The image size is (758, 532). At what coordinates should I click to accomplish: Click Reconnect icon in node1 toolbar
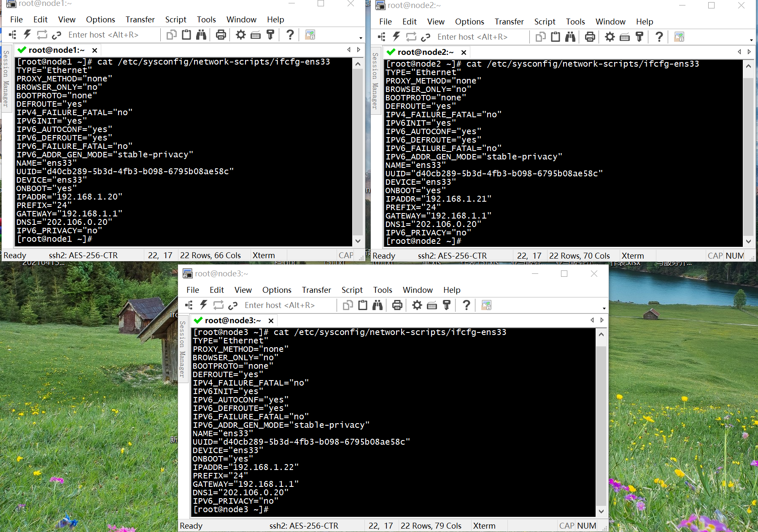(x=42, y=35)
